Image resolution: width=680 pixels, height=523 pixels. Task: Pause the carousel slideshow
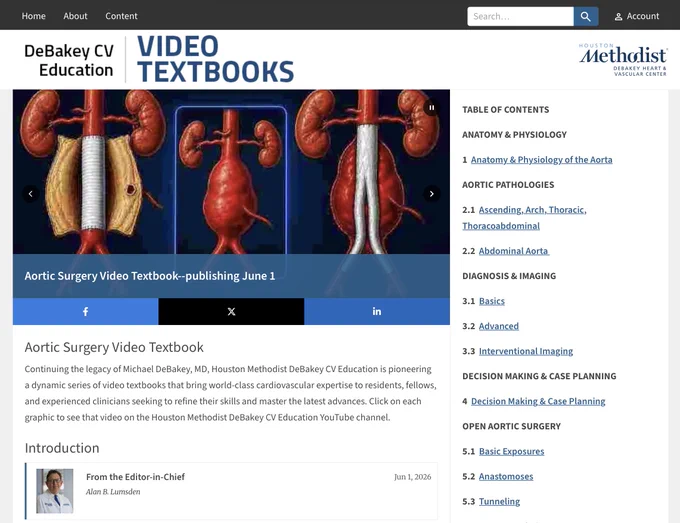point(432,108)
